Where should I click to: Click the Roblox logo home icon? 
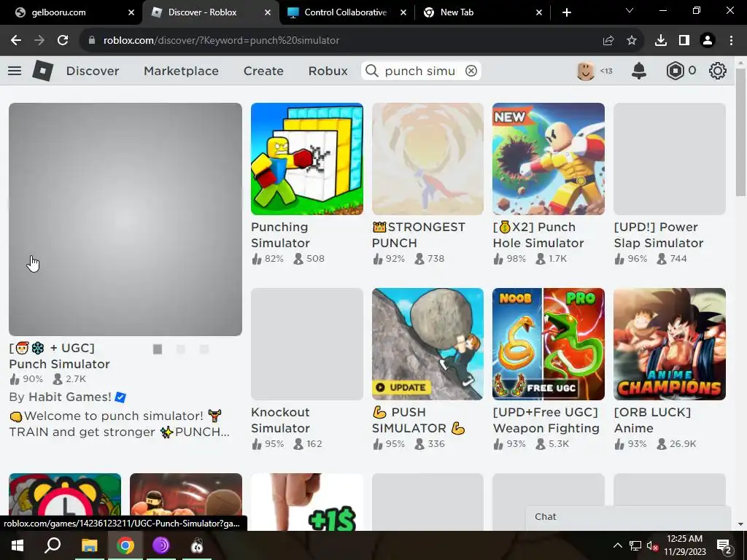click(x=42, y=71)
